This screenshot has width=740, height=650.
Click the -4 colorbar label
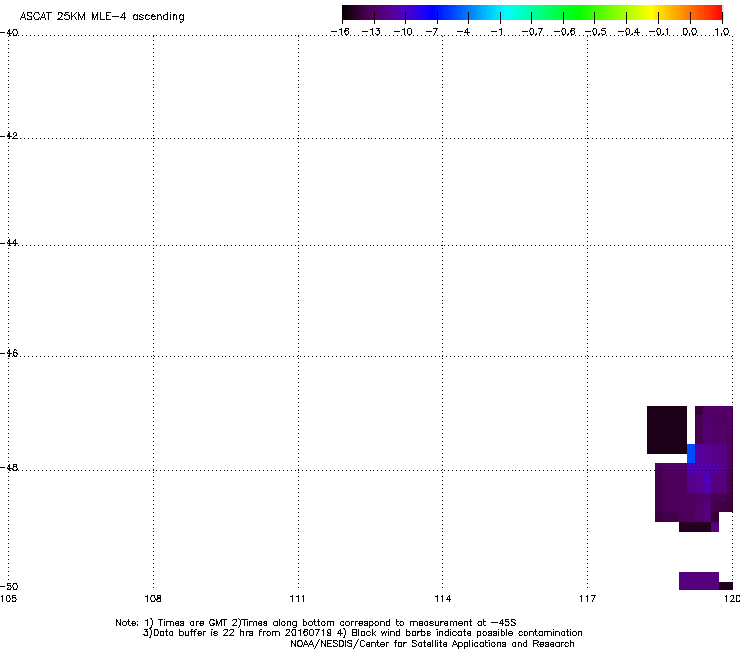click(463, 32)
